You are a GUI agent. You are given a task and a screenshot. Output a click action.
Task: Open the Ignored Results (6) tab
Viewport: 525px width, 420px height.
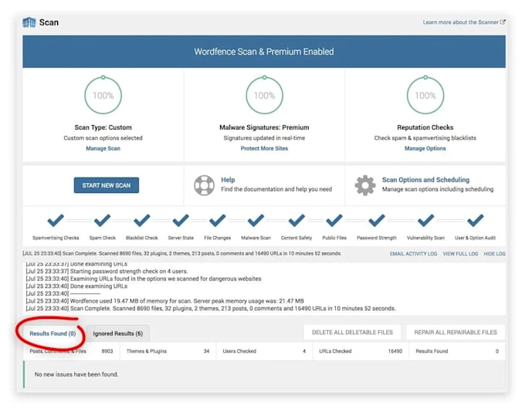(118, 334)
